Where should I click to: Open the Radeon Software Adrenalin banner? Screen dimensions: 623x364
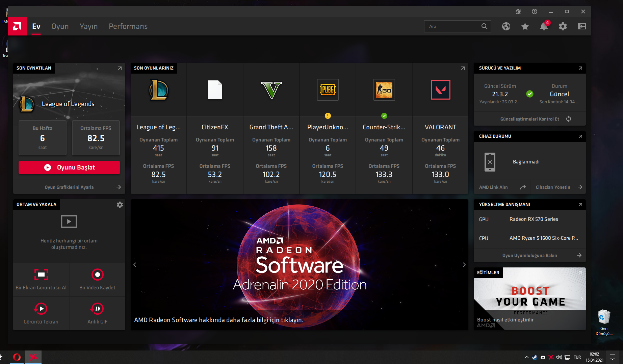click(x=300, y=265)
